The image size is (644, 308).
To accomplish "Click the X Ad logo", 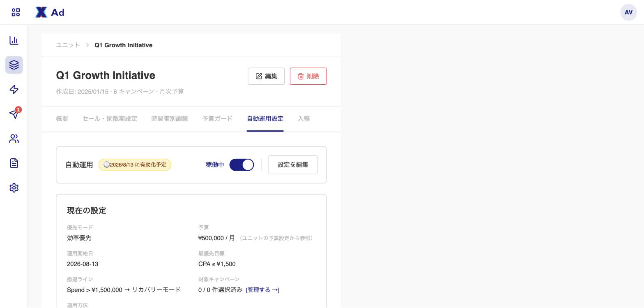I will tap(50, 12).
